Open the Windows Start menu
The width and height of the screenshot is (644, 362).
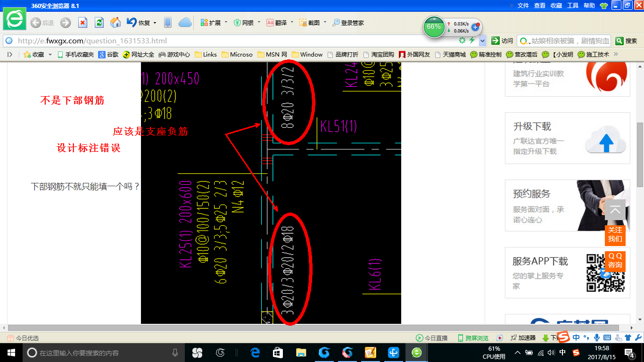pyautogui.click(x=11, y=352)
